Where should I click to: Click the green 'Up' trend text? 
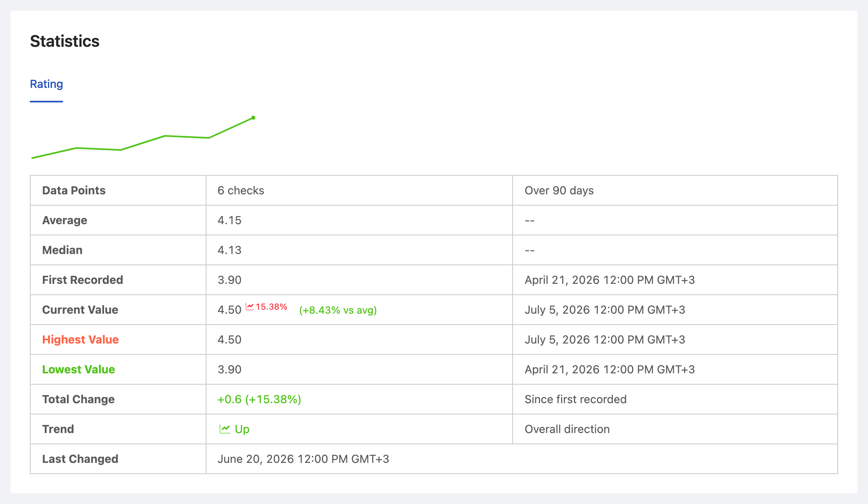point(242,429)
